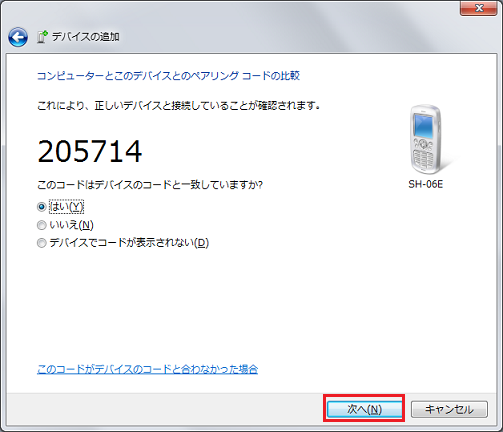Click the pairing code 205714
Screen dimensions: 503x432
point(90,151)
